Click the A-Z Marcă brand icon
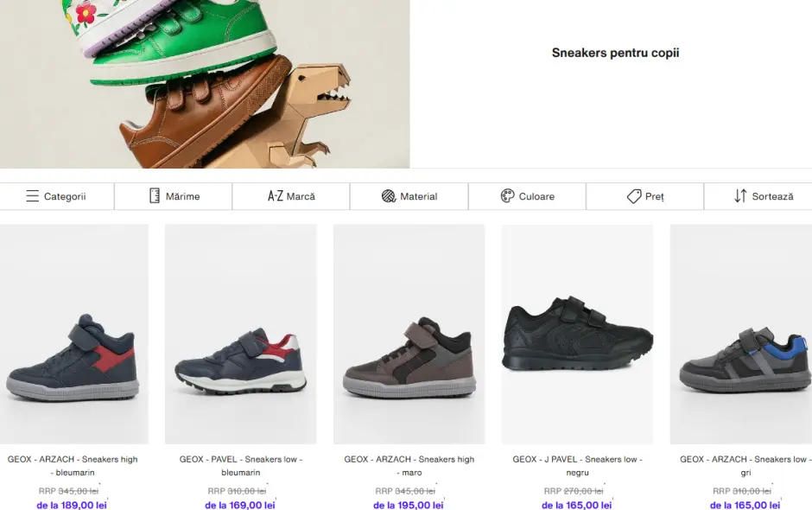 [x=276, y=196]
